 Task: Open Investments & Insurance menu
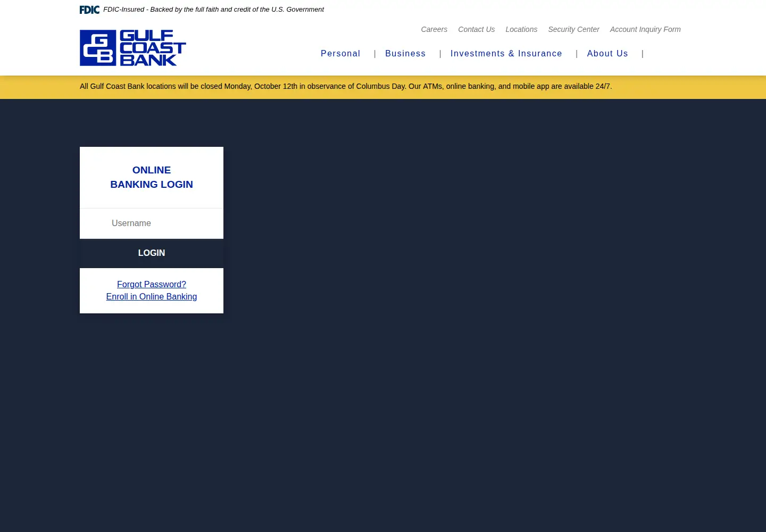(506, 54)
